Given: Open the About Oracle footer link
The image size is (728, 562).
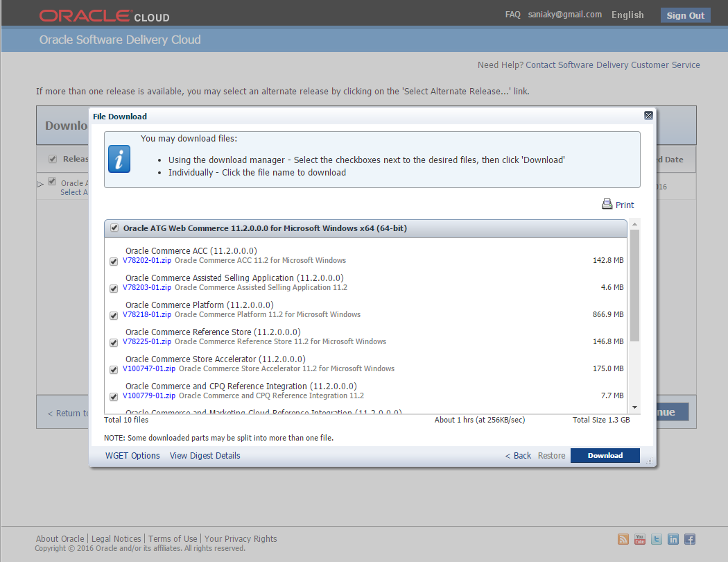Looking at the screenshot, I should 60,539.
